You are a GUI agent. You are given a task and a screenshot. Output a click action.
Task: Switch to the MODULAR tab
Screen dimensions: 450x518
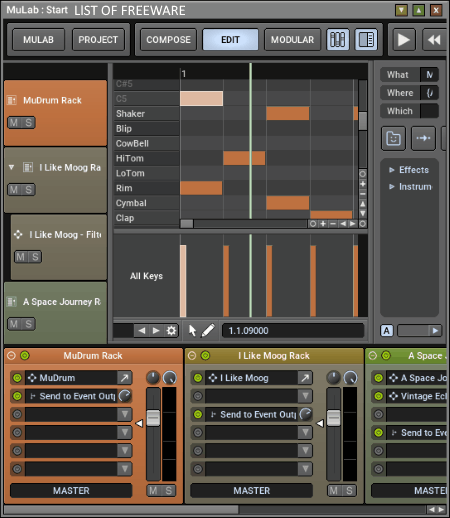click(292, 40)
